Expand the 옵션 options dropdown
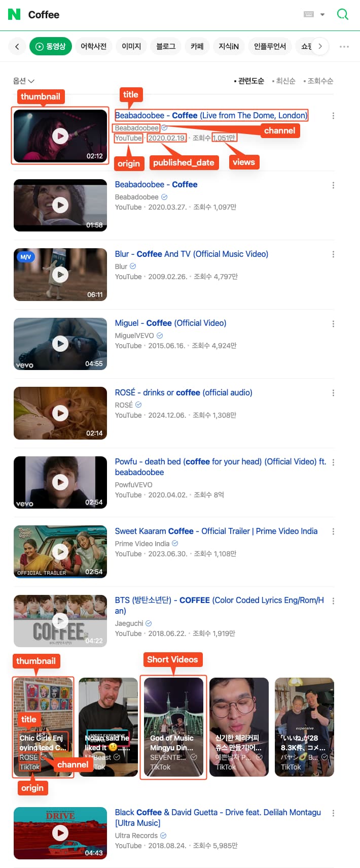This screenshot has height=868, width=360. tap(23, 81)
